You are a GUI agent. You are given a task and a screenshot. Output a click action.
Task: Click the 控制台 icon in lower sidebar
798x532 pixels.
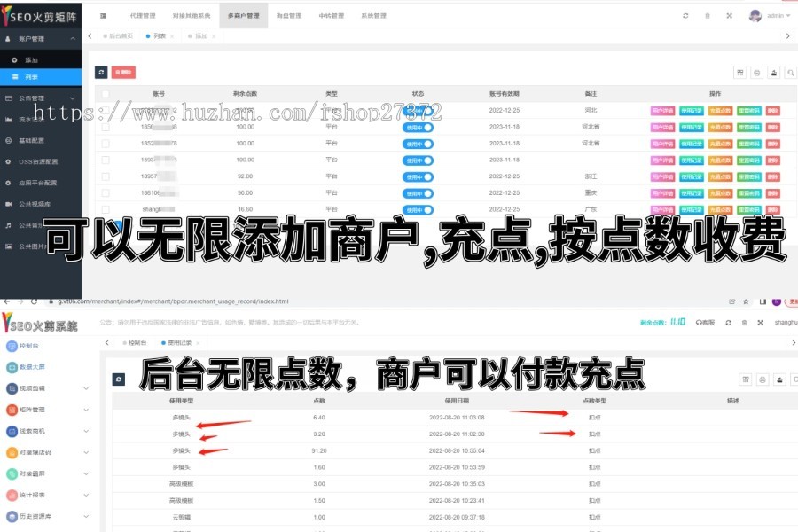[x=12, y=347]
